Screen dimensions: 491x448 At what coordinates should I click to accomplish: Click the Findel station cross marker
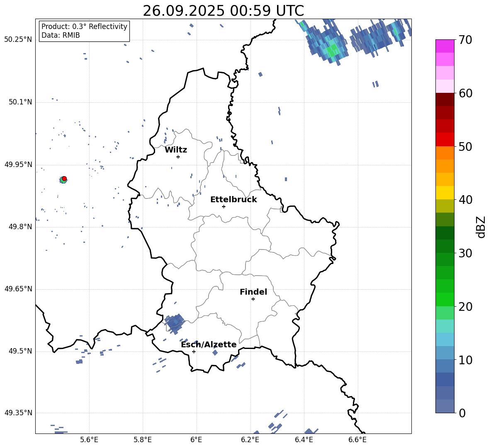coord(253,299)
